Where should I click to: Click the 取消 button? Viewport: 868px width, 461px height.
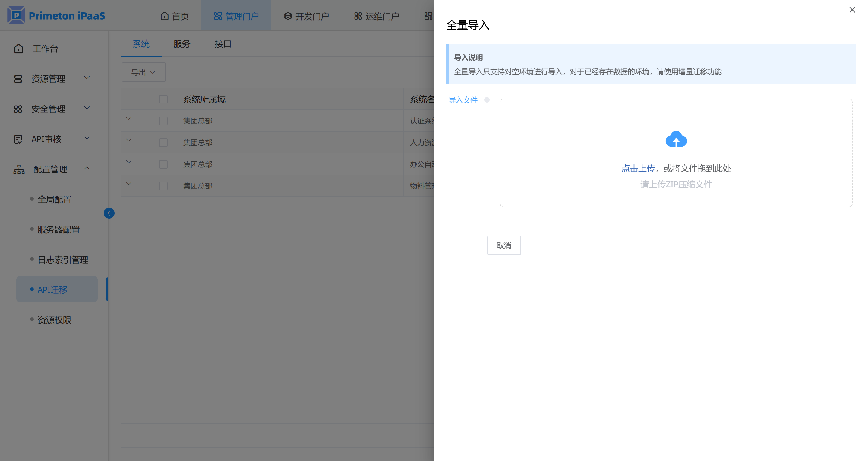(x=504, y=245)
